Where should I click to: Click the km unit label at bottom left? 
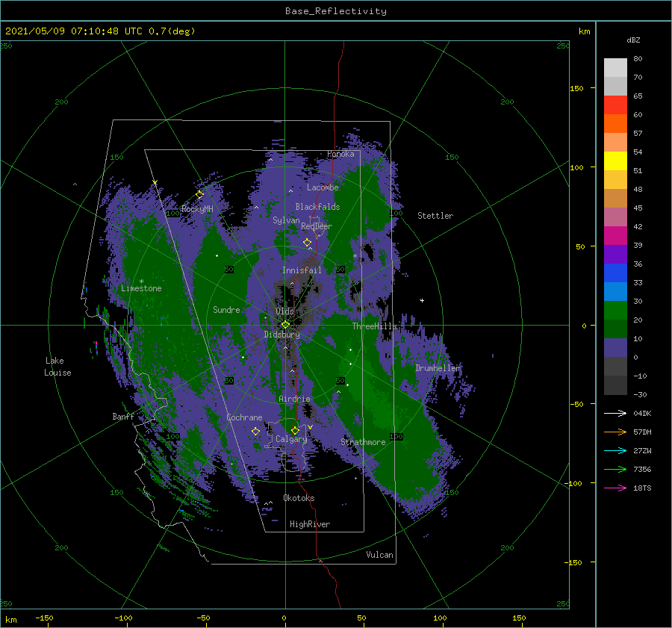click(x=10, y=620)
